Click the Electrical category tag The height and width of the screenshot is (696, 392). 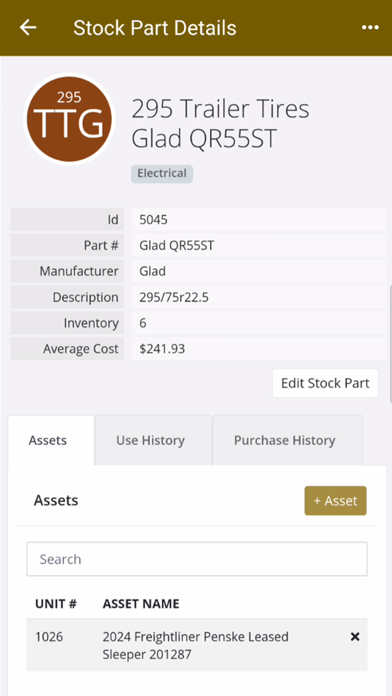click(x=162, y=174)
